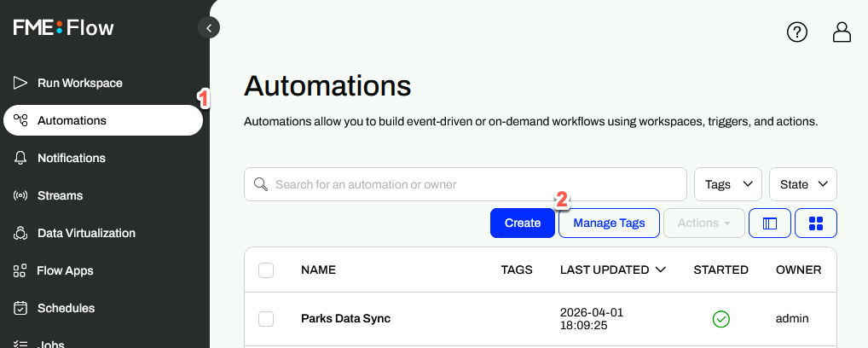Click the Run Workspace play icon

(20, 83)
